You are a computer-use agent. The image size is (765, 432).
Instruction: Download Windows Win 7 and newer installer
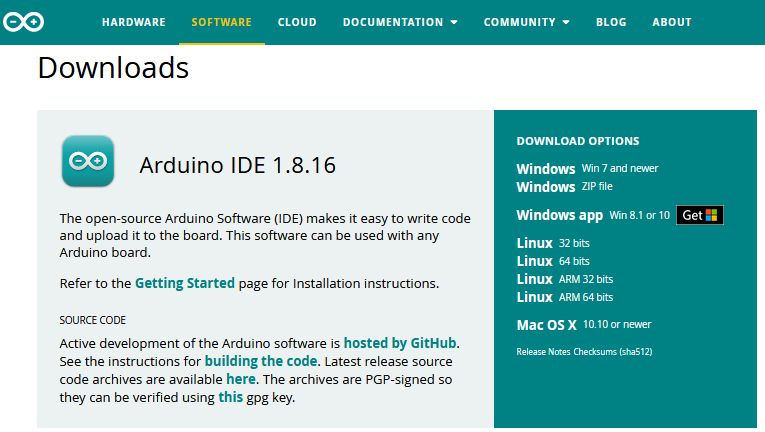click(587, 168)
